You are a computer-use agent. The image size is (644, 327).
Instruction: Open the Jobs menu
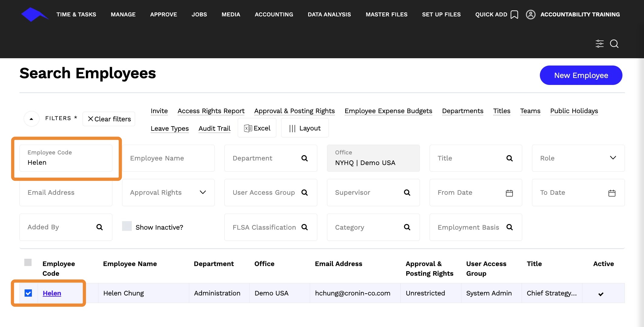[x=199, y=14]
